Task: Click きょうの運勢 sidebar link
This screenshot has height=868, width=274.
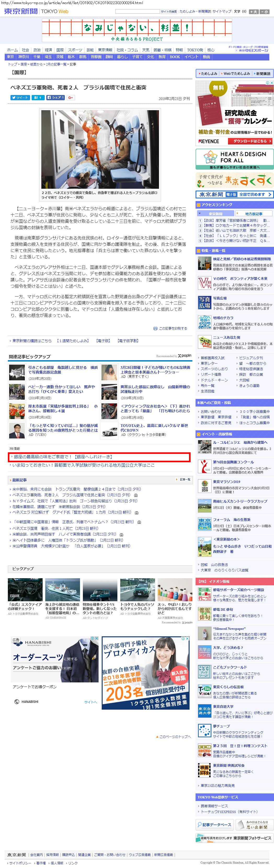Action: pyautogui.click(x=249, y=386)
